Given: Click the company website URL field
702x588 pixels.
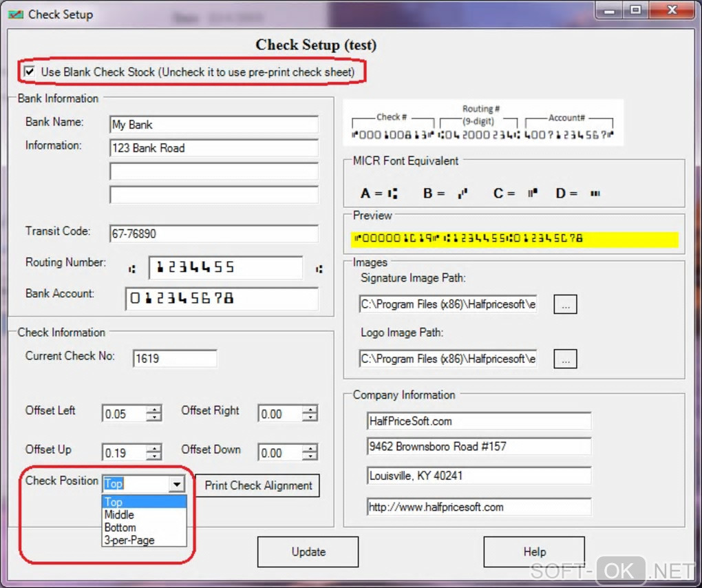Looking at the screenshot, I should point(478,507).
